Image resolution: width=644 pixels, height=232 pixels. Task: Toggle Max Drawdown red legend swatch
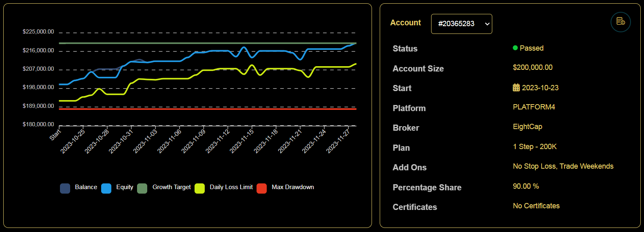coord(261,188)
